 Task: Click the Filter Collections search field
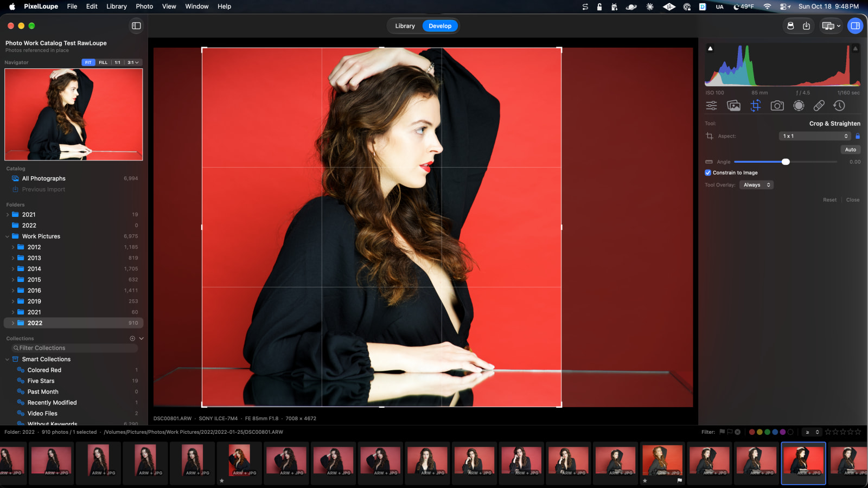75,348
